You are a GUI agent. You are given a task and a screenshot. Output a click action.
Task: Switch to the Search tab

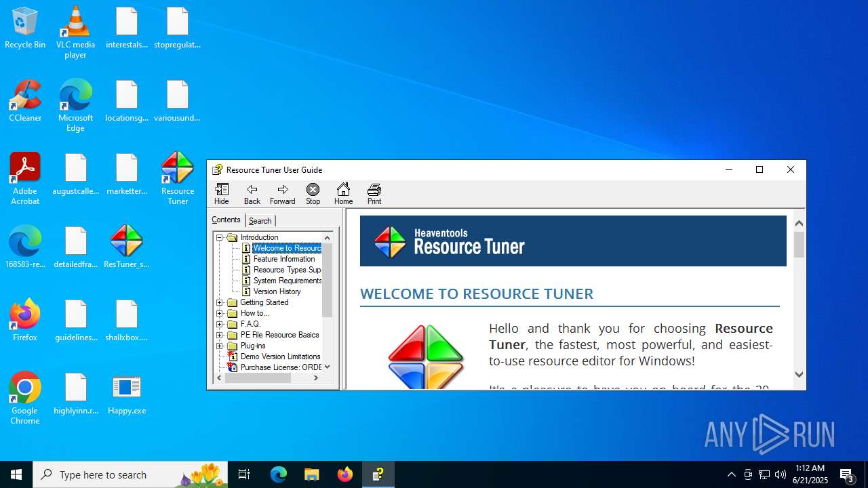[x=260, y=221]
